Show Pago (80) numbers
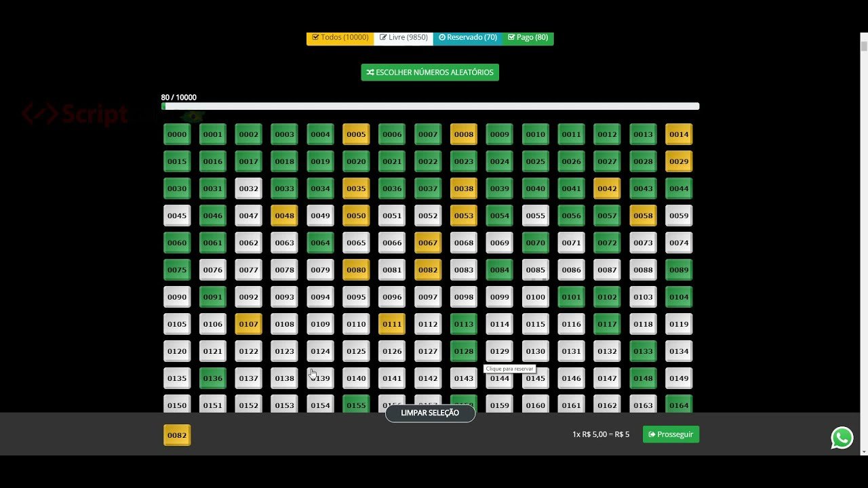 pos(528,37)
